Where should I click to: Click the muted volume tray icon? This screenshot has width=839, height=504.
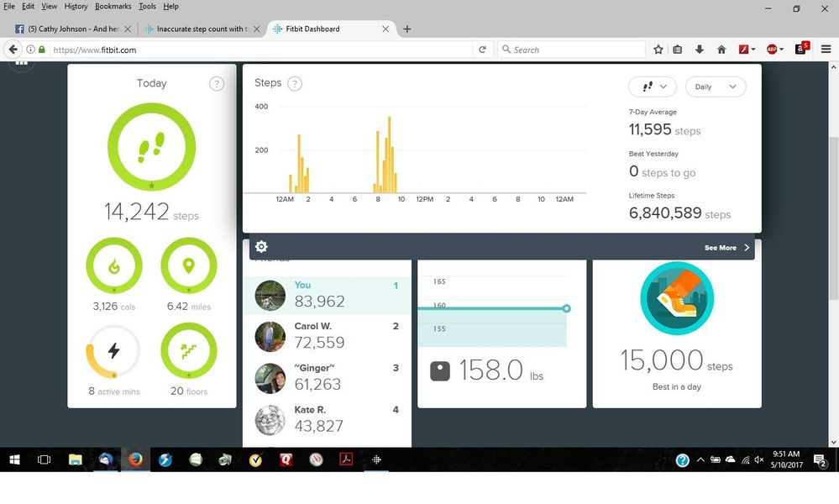click(758, 459)
